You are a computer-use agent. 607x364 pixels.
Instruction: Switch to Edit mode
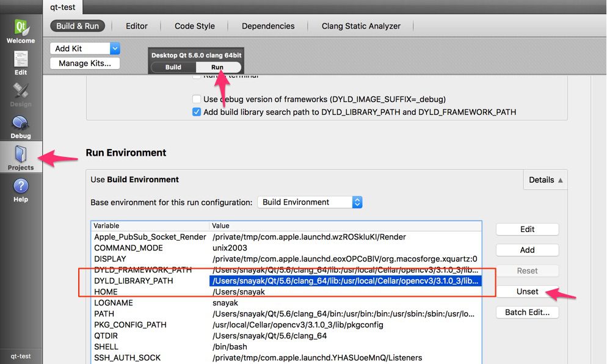(21, 63)
